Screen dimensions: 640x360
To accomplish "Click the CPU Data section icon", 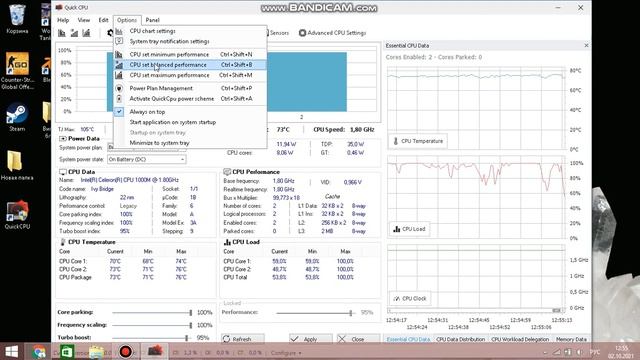I will point(63,172).
